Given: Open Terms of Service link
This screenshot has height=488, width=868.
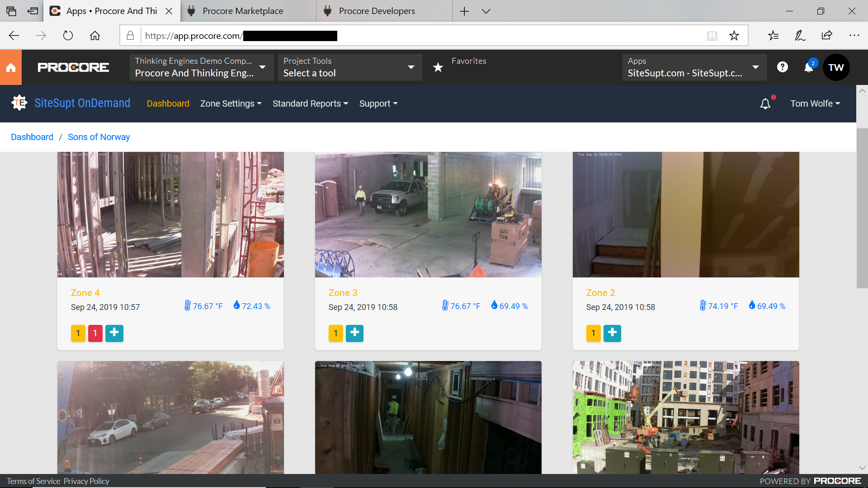Looking at the screenshot, I should (33, 481).
